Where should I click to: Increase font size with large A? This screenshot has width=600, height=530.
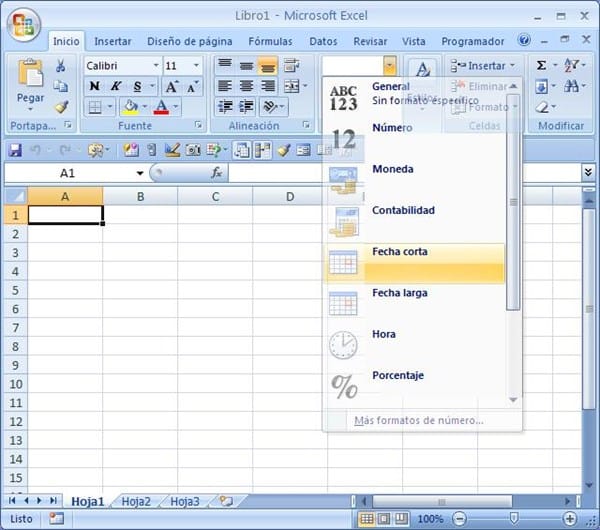tap(171, 86)
